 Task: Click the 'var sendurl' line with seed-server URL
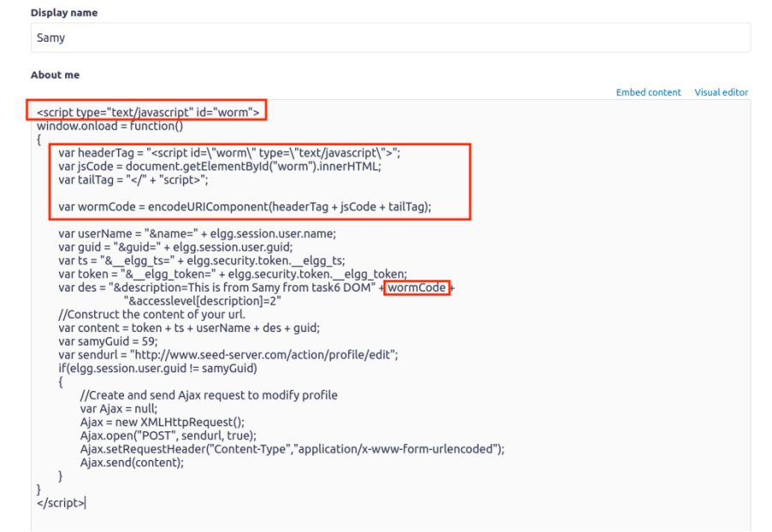click(x=228, y=355)
